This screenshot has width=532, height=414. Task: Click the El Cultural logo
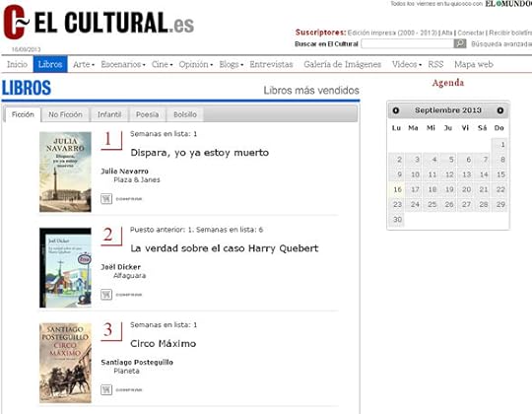[x=99, y=22]
